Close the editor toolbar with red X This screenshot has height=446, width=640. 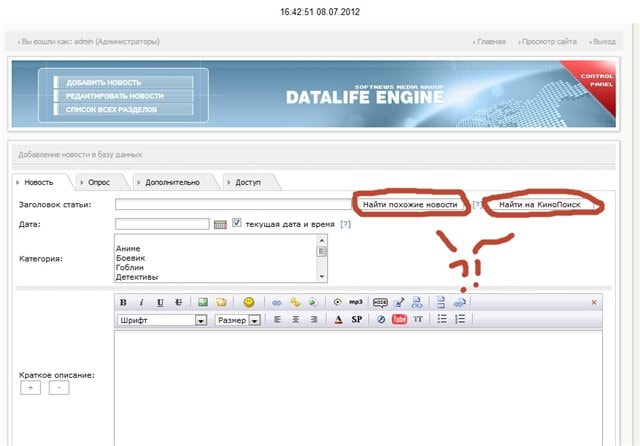593,302
